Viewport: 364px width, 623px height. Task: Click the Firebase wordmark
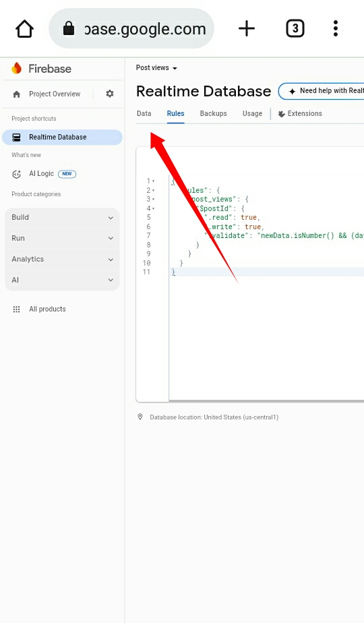[50, 69]
